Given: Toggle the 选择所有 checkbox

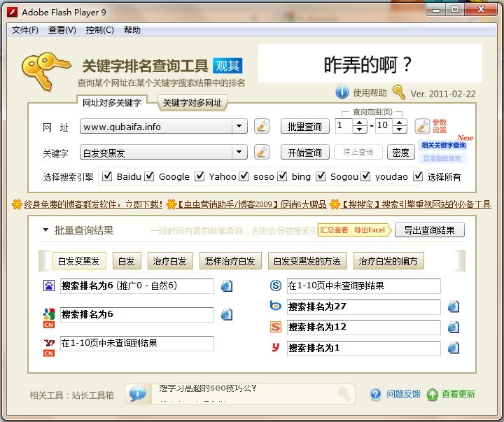Looking at the screenshot, I should click(x=418, y=176).
